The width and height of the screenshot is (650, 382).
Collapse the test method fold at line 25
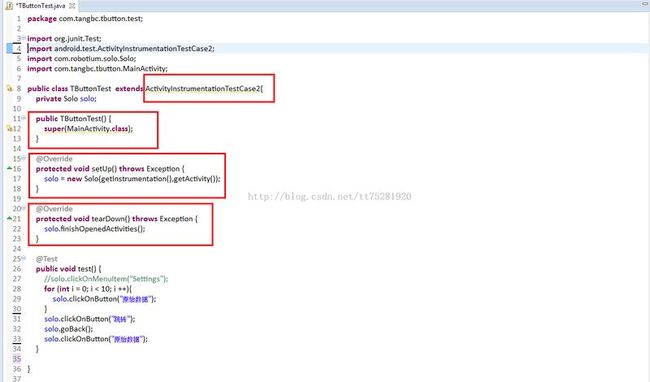click(24, 258)
